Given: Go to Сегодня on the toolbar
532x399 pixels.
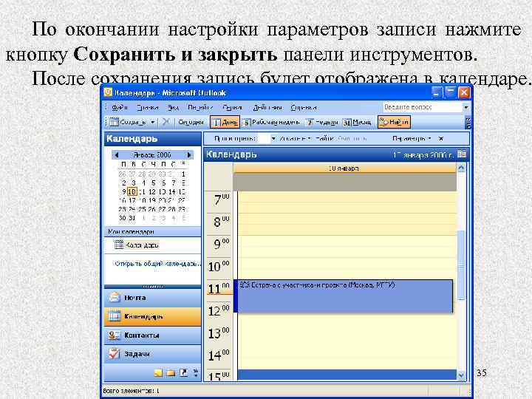Looking at the screenshot, I should coord(191,122).
